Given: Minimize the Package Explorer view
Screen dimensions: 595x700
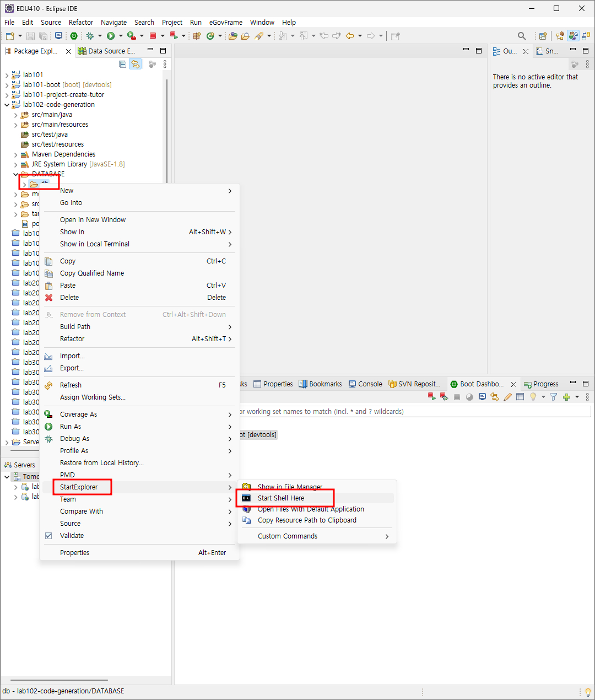Looking at the screenshot, I should click(150, 50).
